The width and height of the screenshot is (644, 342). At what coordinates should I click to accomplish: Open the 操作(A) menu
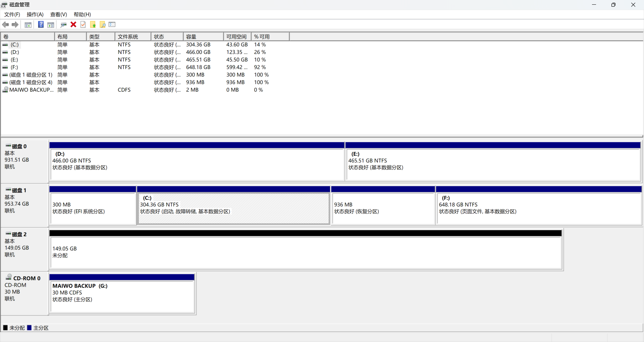coord(35,14)
